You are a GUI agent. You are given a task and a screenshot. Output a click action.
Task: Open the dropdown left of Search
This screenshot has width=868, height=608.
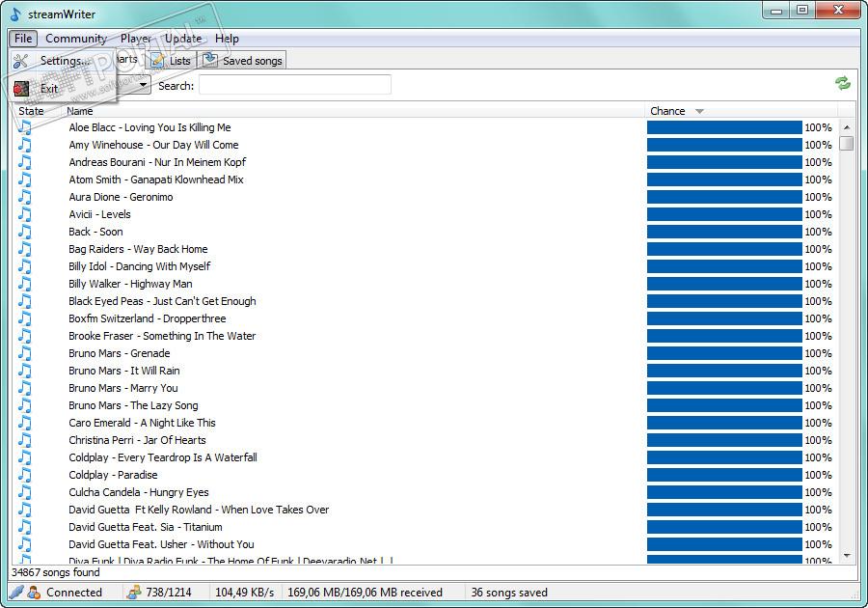coord(144,85)
